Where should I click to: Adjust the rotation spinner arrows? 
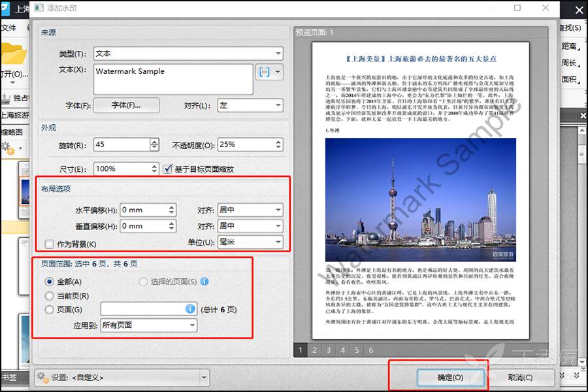(x=154, y=144)
